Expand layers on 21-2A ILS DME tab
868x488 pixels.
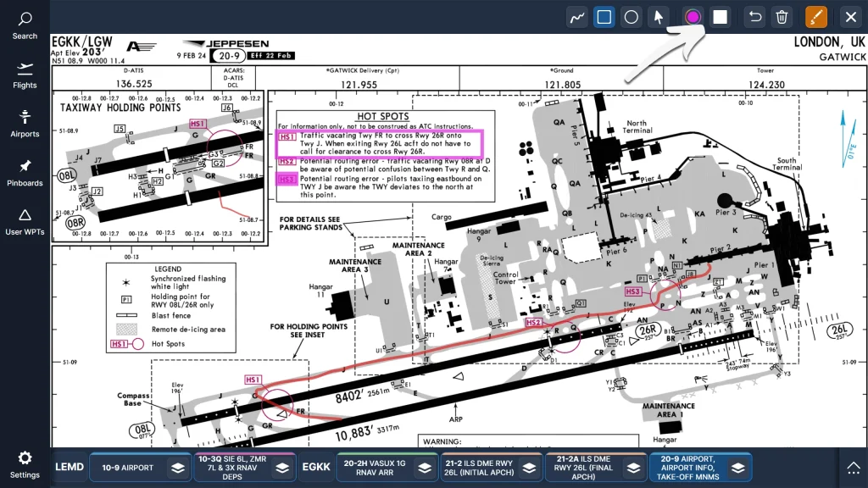[x=634, y=468]
